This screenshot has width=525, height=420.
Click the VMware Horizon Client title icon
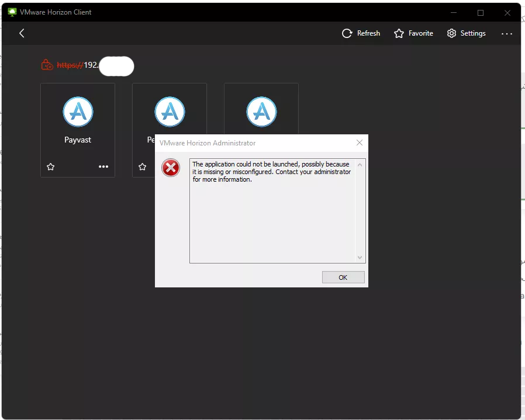12,12
